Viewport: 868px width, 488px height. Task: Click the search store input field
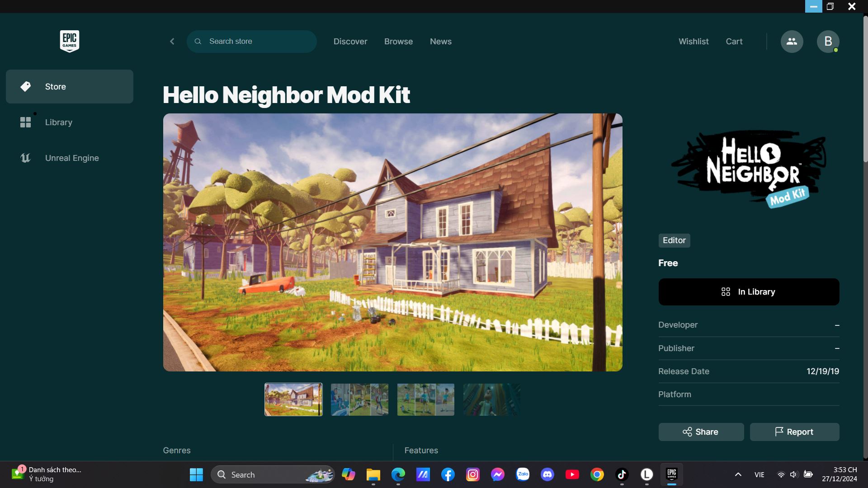coord(251,41)
